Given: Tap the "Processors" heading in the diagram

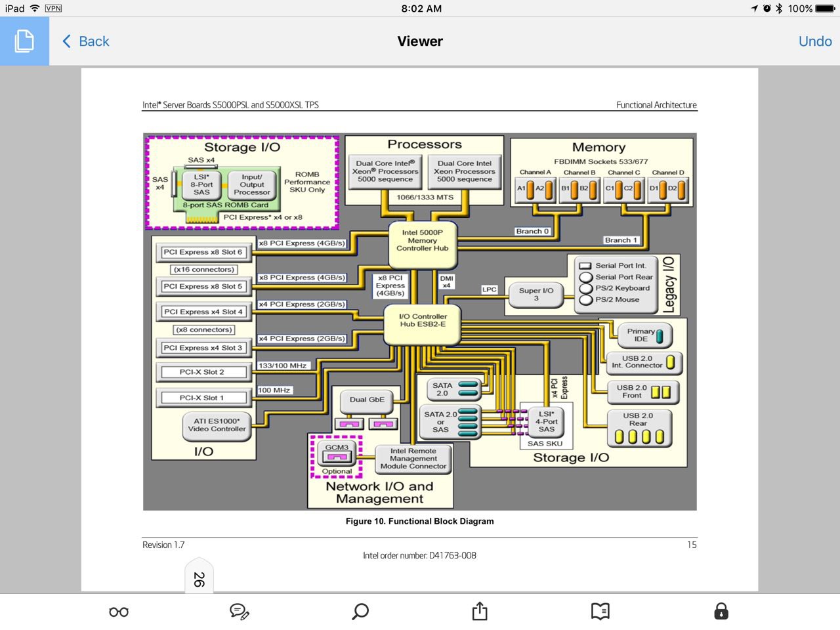Looking at the screenshot, I should [x=425, y=144].
